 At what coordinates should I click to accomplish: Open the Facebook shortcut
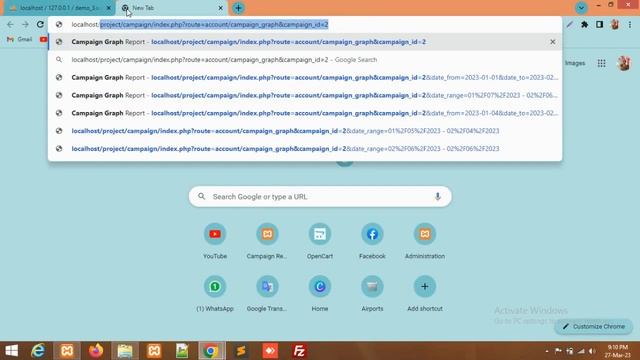pos(372,241)
